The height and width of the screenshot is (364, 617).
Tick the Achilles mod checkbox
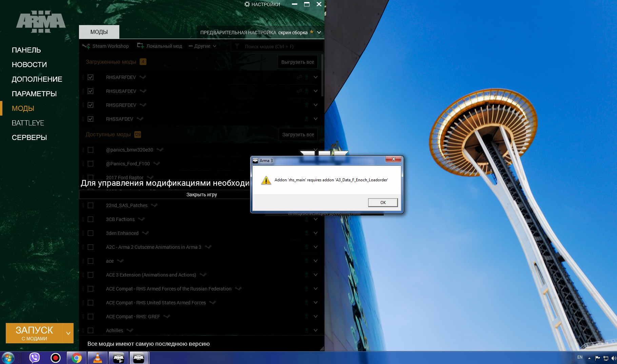91,330
